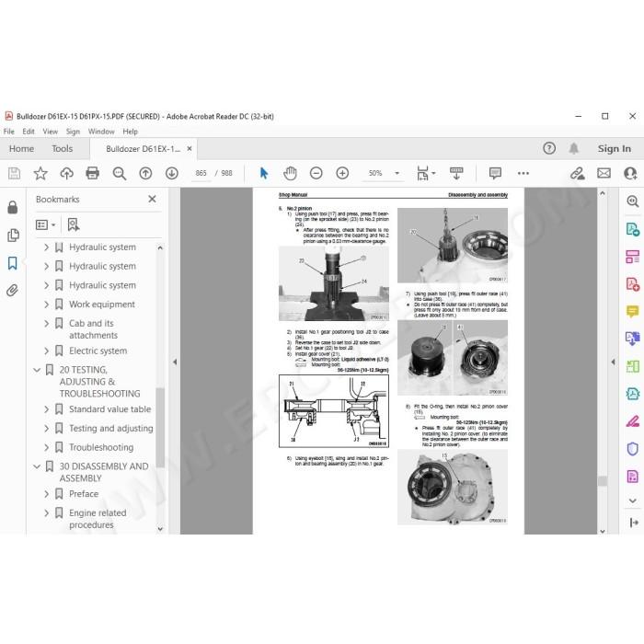Click the Sign In button

click(x=614, y=149)
